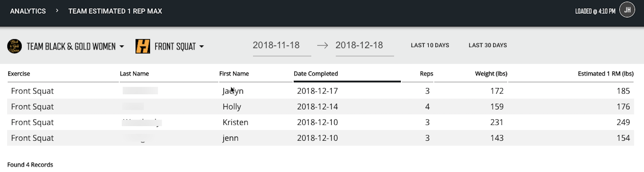Sort by Date Completed column header

316,74
